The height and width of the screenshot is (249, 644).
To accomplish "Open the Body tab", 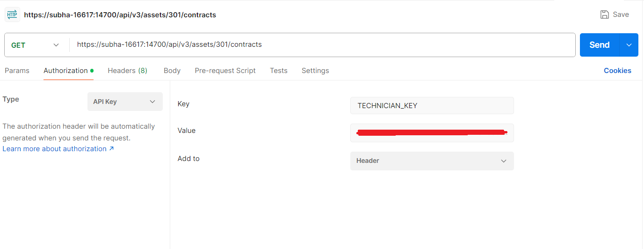I will pyautogui.click(x=172, y=71).
